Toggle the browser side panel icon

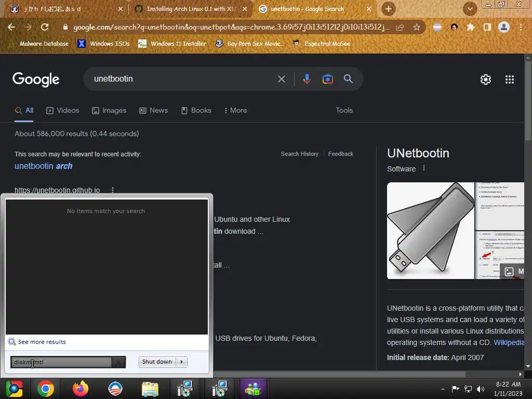487,27
